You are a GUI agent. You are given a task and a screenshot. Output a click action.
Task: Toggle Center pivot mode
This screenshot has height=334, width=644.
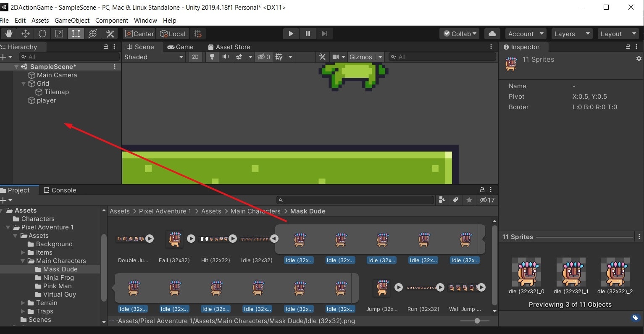coord(139,34)
